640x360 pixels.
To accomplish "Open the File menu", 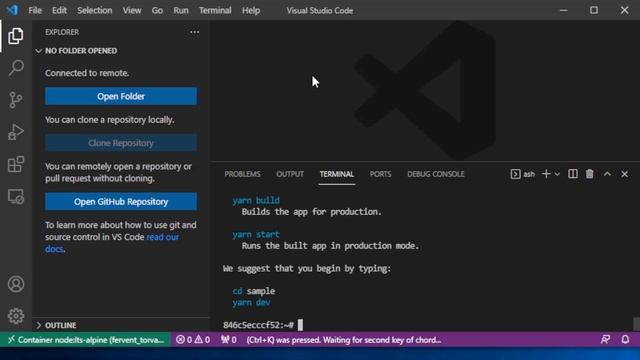I will tap(35, 10).
